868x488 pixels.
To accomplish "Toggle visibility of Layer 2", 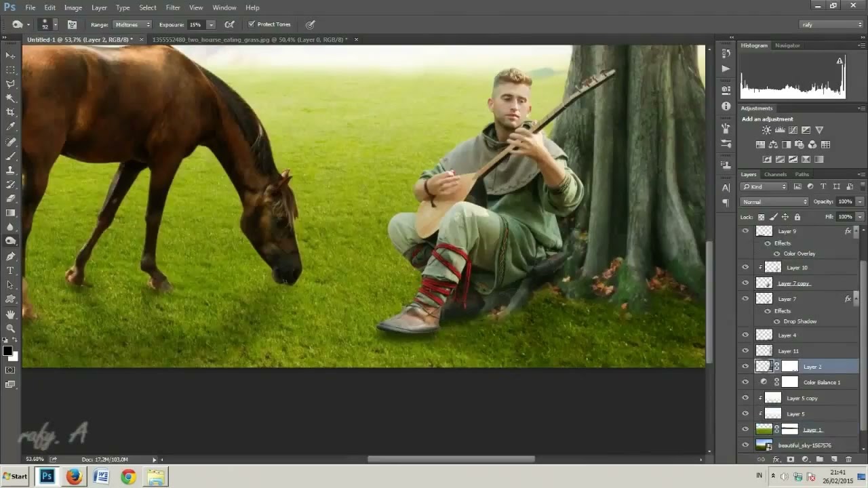I will [745, 367].
